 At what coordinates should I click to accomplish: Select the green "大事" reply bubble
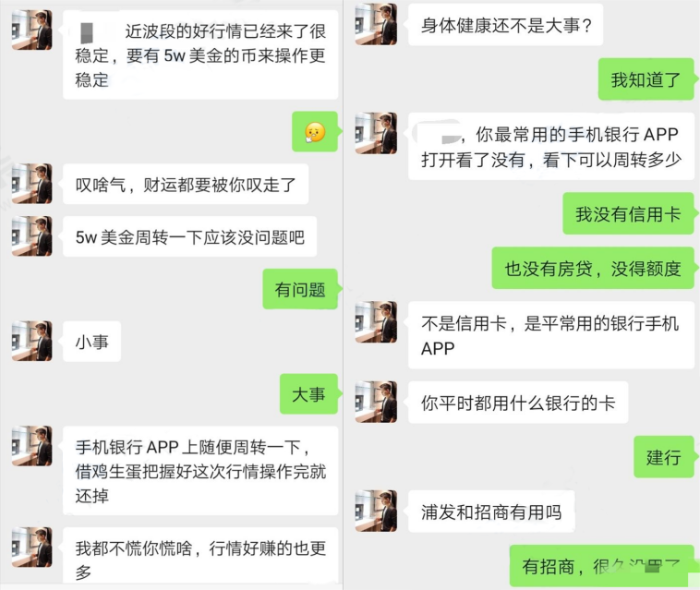[309, 394]
